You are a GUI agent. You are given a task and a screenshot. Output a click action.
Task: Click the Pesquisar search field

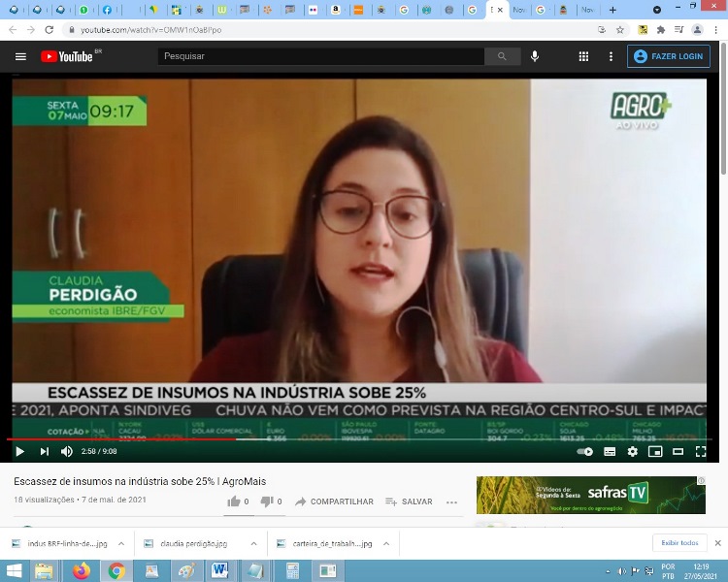click(321, 56)
